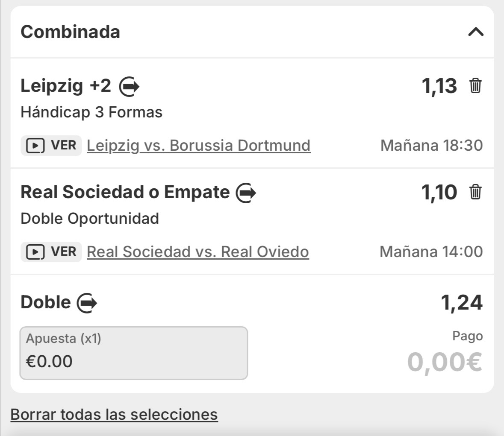Click the Real Sociedad o Empate selection name
Image resolution: width=504 pixels, height=436 pixels.
point(125,192)
